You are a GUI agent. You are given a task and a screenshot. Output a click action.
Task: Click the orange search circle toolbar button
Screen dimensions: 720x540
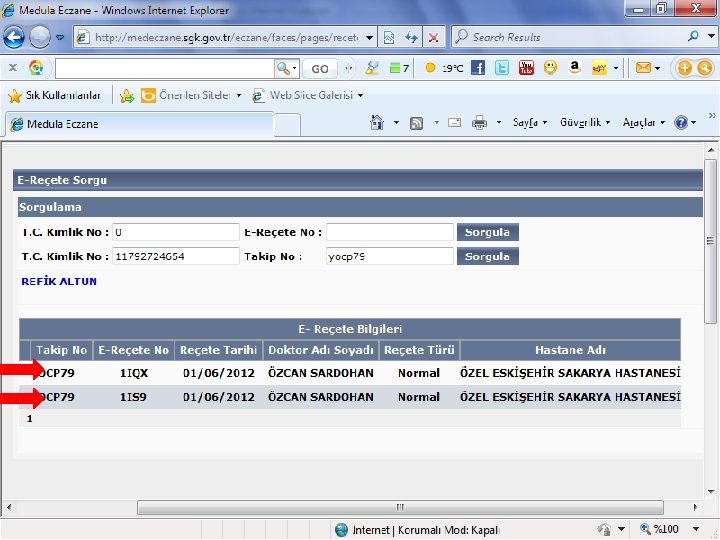[704, 68]
